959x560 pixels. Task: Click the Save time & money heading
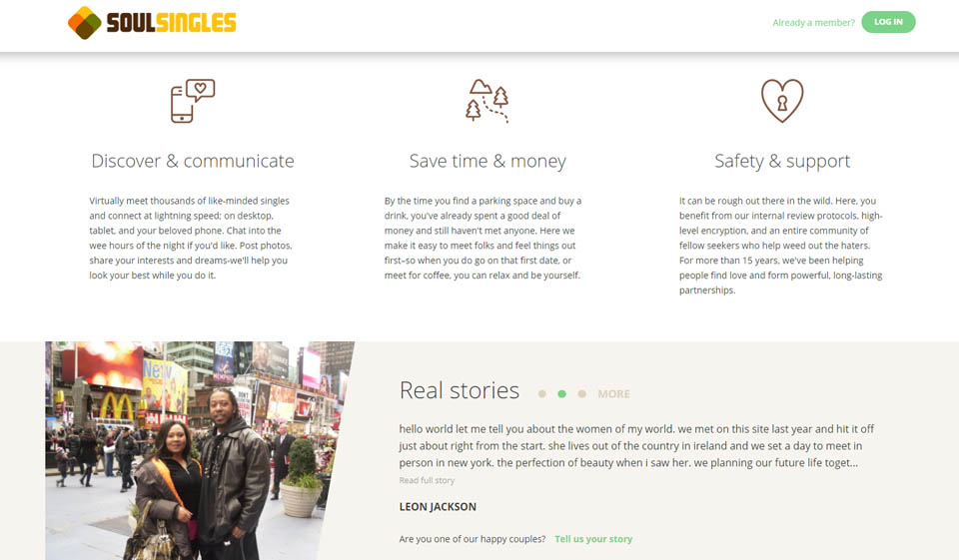click(487, 161)
